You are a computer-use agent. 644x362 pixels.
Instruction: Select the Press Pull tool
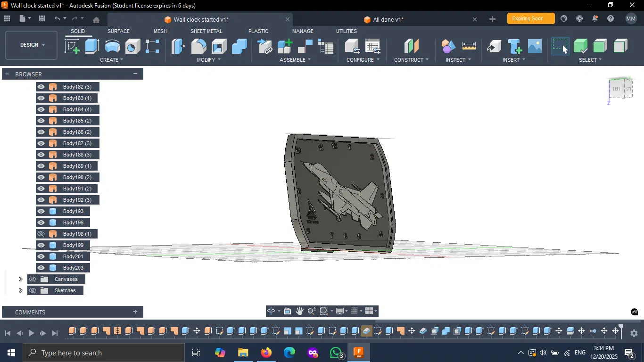[x=178, y=46]
